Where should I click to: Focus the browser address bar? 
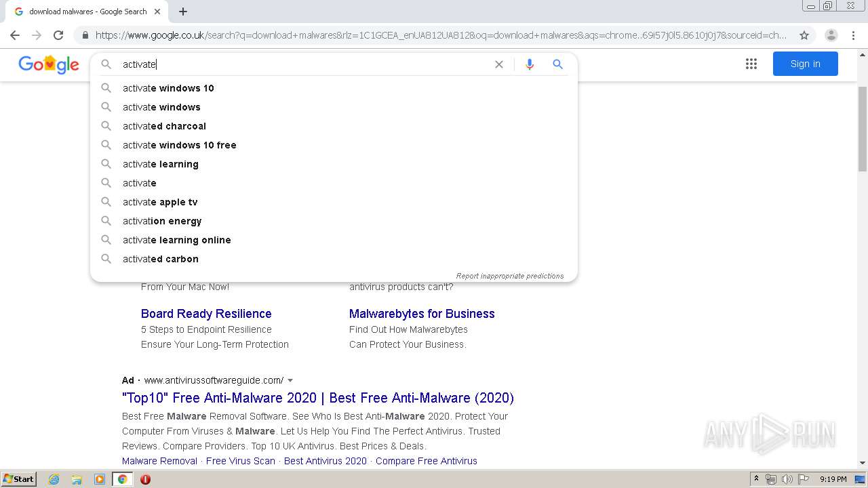[x=441, y=35]
